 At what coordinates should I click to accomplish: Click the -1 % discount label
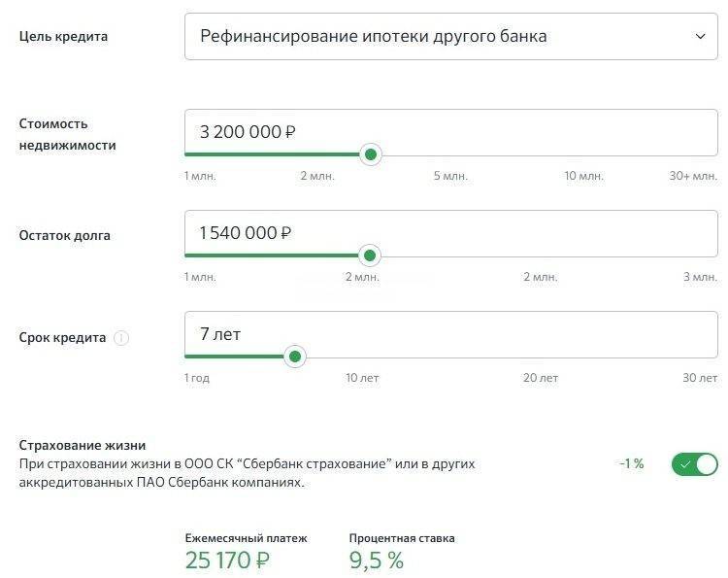coord(632,463)
